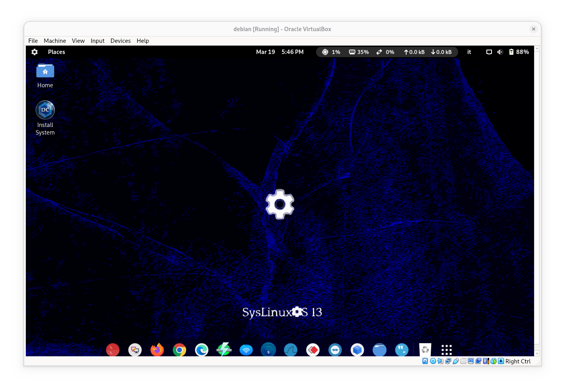Screen dimensions: 565x392
Task: Open the blue Wi-Fi app in dock
Action: coord(246,350)
